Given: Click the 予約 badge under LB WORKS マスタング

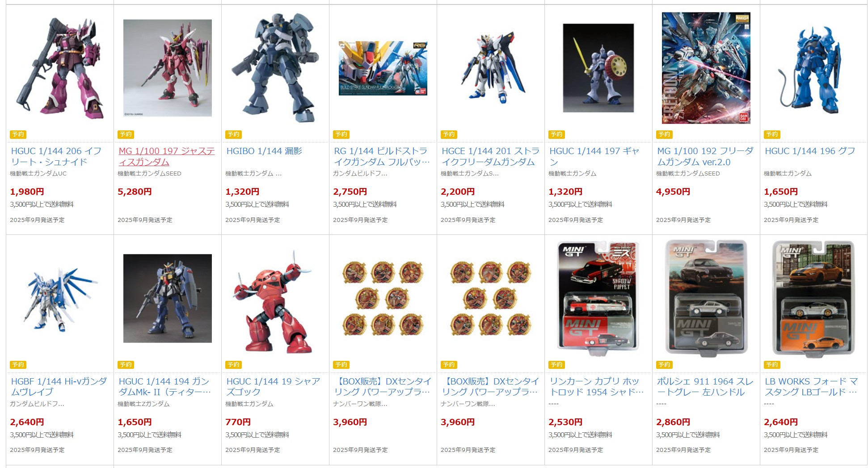Looking at the screenshot, I should [772, 365].
